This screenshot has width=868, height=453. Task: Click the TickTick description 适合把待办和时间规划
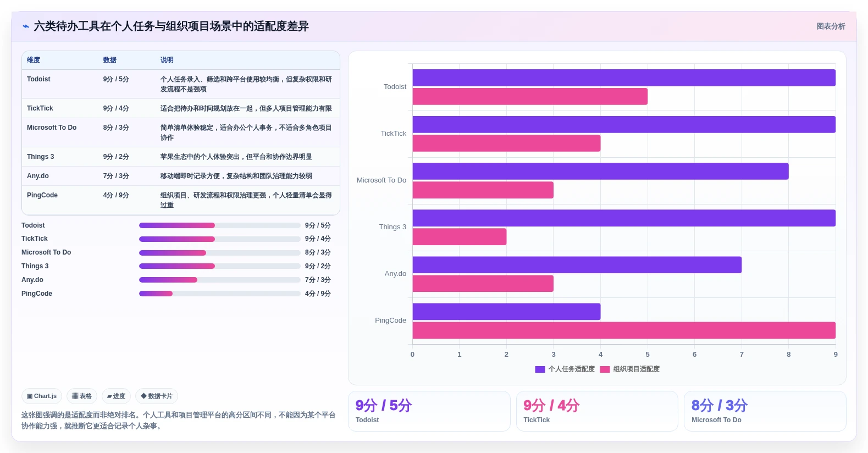[246, 108]
